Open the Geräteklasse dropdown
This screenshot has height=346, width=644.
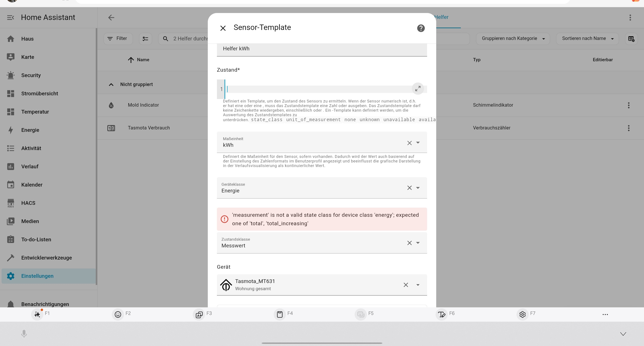418,188
